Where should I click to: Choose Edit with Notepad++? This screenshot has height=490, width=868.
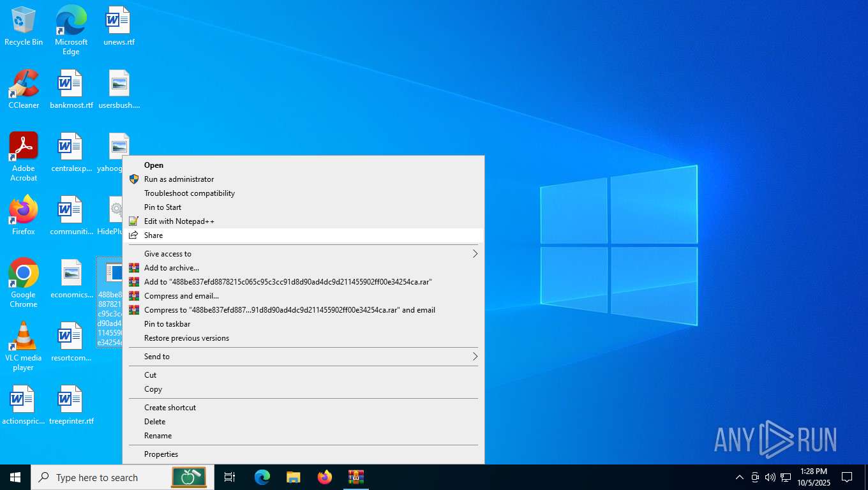(303, 221)
